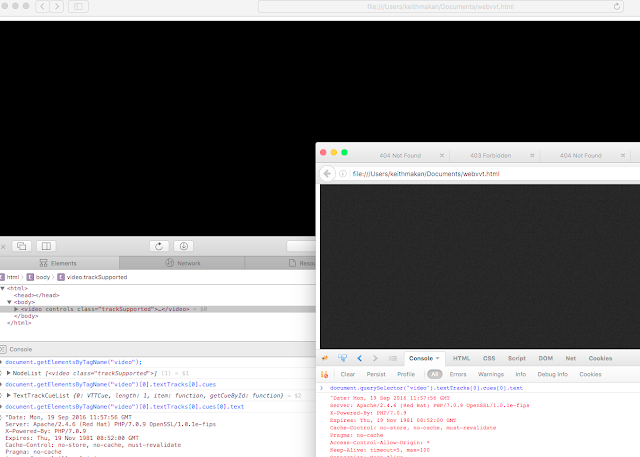The width and height of the screenshot is (640, 457).
Task: Click console line ending textTracks[0].cues
Action: click(111, 384)
